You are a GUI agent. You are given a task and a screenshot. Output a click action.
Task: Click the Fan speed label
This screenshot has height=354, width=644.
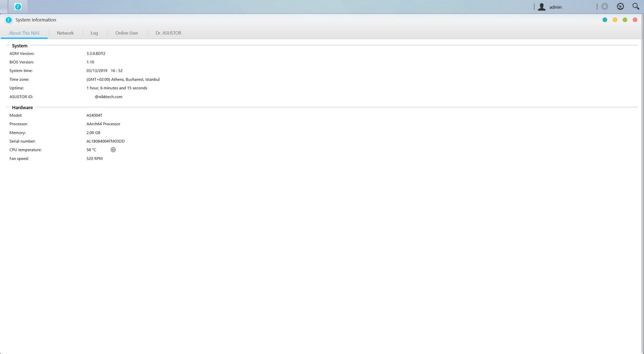(19, 159)
